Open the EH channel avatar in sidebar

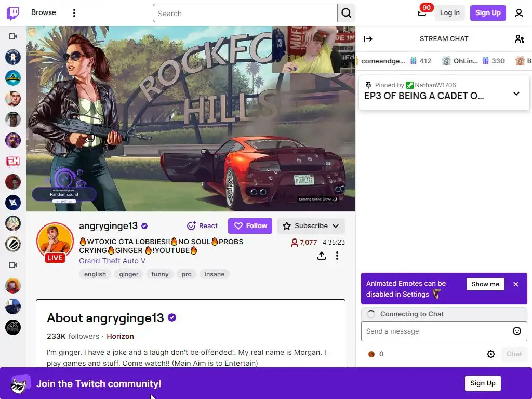13,161
